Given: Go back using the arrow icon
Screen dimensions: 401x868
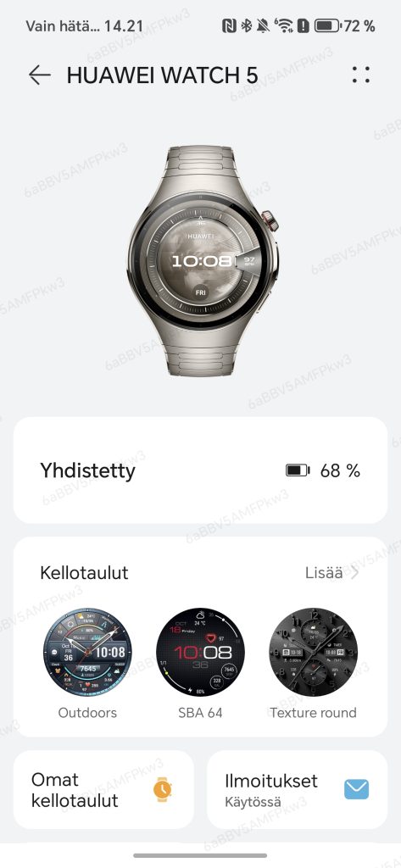Looking at the screenshot, I should (x=40, y=75).
